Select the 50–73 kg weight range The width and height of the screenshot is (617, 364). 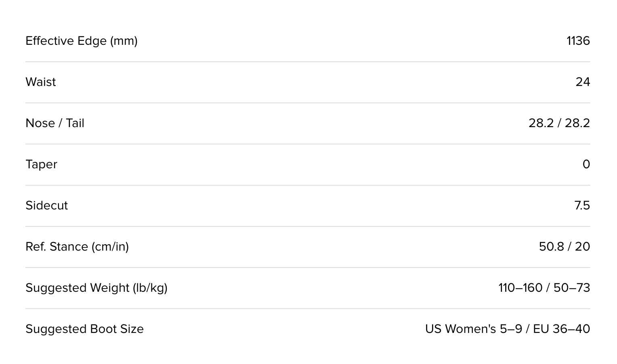click(x=572, y=288)
